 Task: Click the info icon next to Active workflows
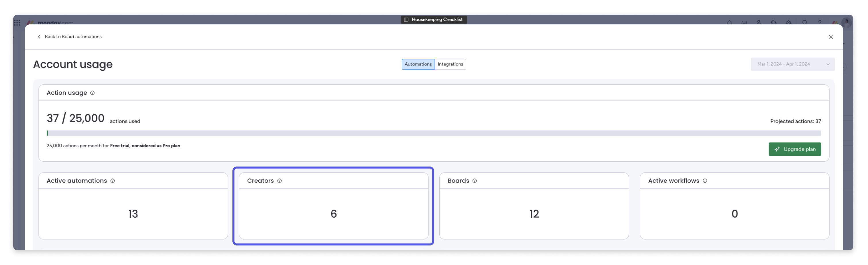click(705, 181)
